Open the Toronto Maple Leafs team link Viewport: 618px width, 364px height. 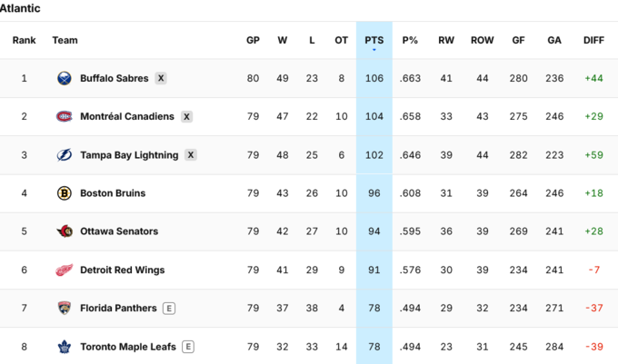[x=128, y=347]
